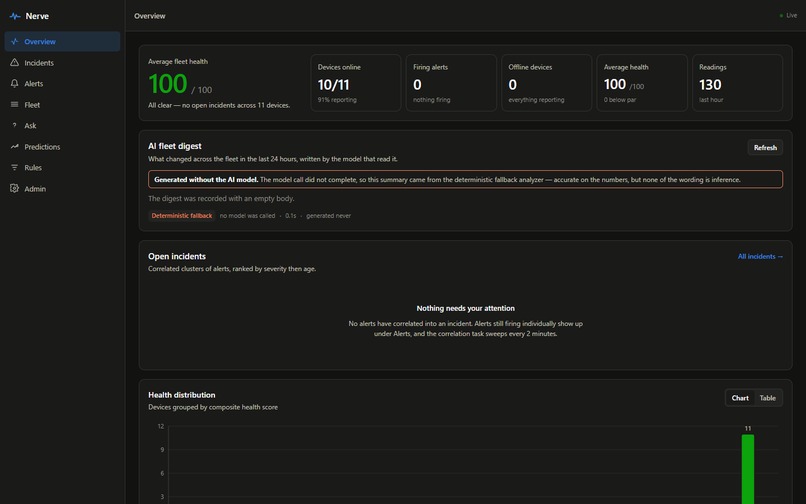Click the green Live status dot
Viewport: 806px width, 504px height.
[781, 16]
